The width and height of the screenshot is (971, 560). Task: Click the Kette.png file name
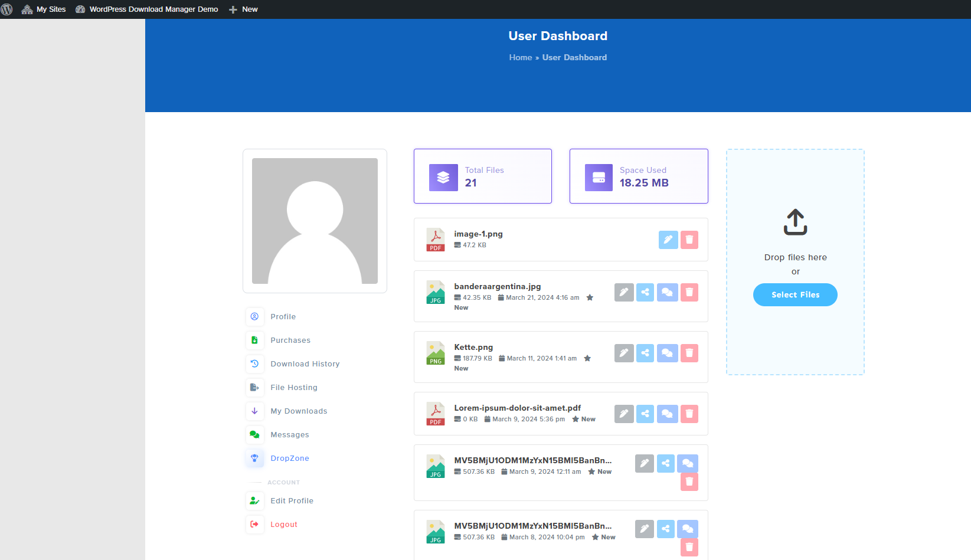(473, 348)
